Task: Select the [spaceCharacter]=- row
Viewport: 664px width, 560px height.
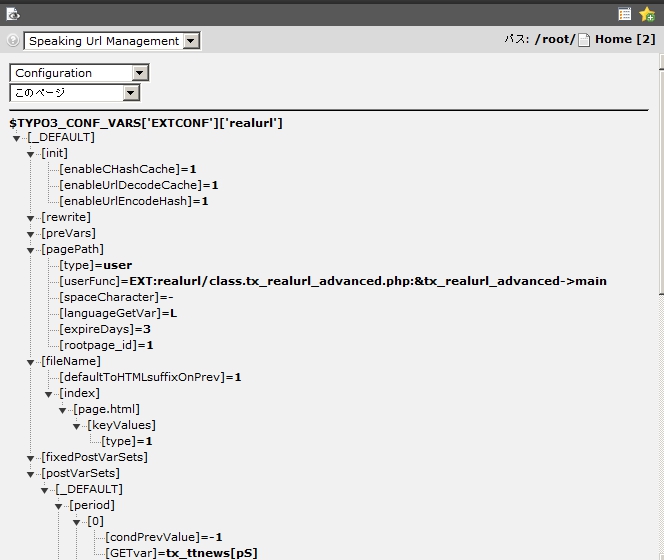Action: point(116,297)
